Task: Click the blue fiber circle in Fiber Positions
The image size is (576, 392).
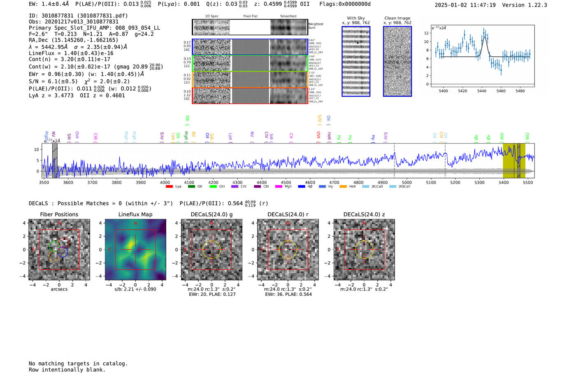Action: coord(63,252)
